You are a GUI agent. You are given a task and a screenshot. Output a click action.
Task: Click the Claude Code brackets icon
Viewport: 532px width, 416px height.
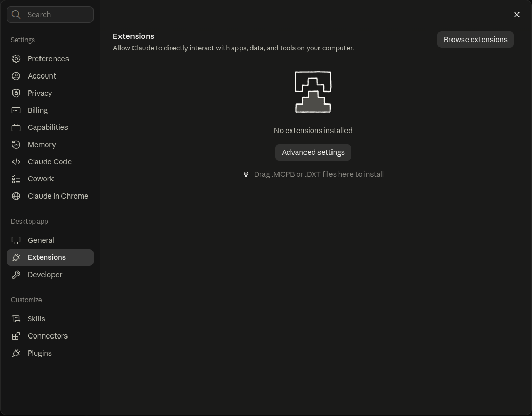coord(16,162)
